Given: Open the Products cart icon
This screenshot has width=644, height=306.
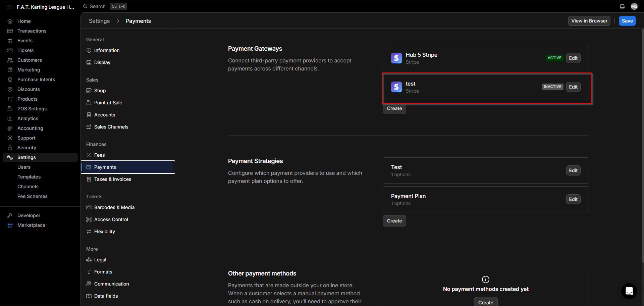Looking at the screenshot, I should pyautogui.click(x=10, y=99).
